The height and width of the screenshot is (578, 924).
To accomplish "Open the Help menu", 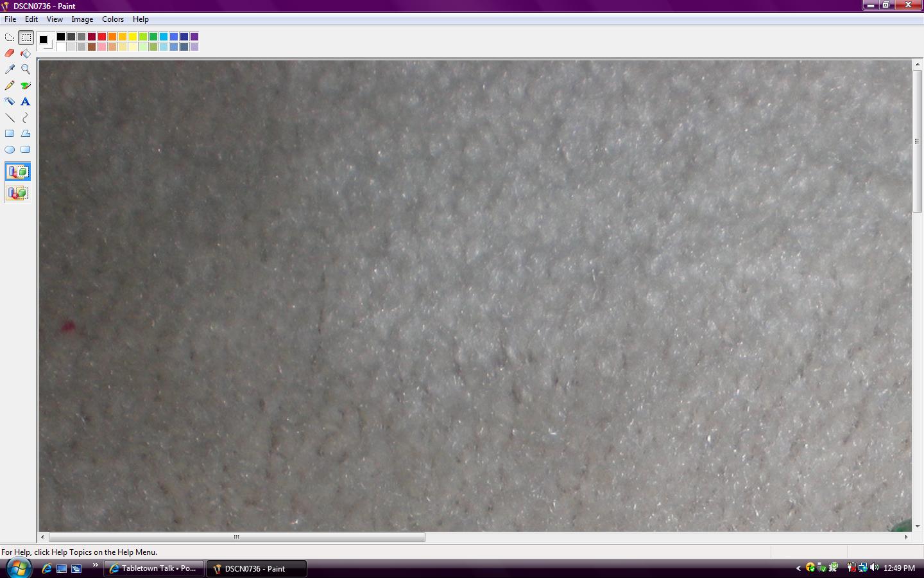I will pos(141,19).
